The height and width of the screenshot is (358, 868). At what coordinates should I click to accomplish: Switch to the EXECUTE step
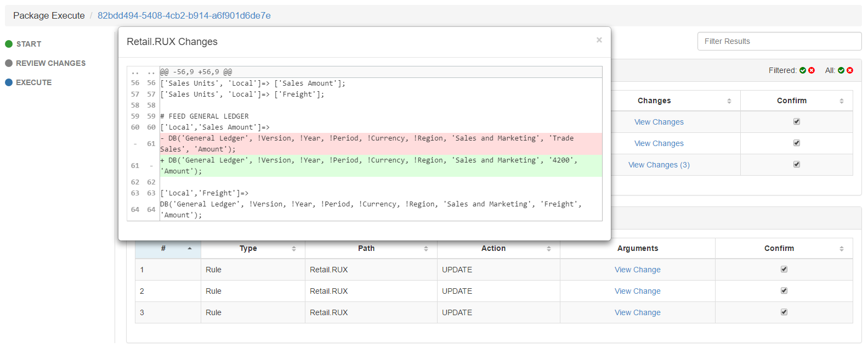click(33, 82)
